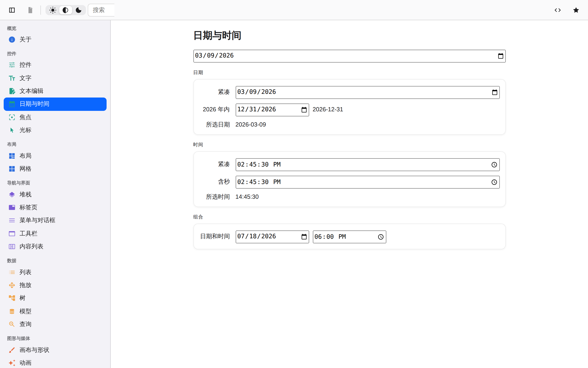Open calendar picker for 2026 年内 date

click(x=304, y=110)
